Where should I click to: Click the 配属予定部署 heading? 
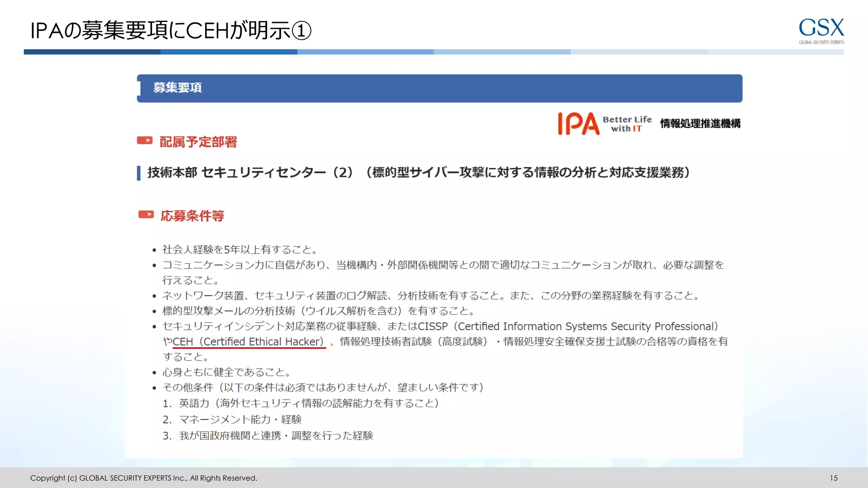(198, 142)
